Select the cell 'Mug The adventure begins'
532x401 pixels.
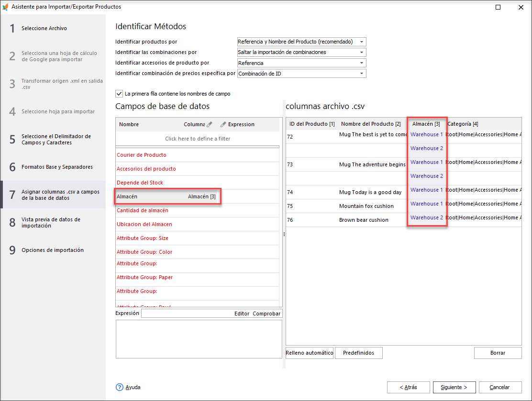pos(372,164)
